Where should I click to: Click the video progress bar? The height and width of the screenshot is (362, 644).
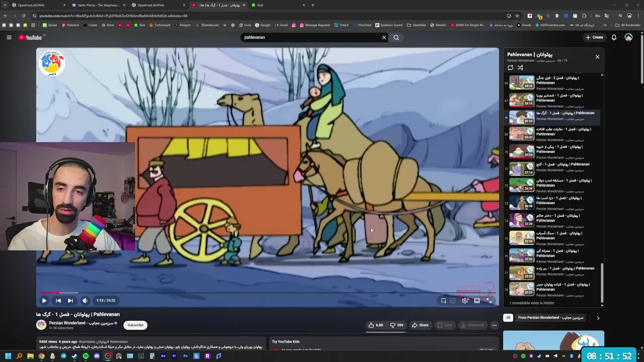(x=267, y=293)
